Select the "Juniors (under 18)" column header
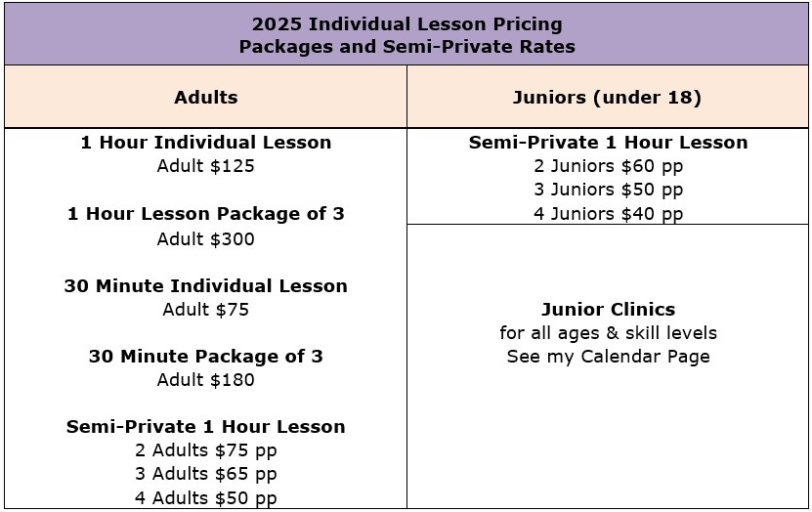Screen dimensions: 812x512 click(607, 97)
